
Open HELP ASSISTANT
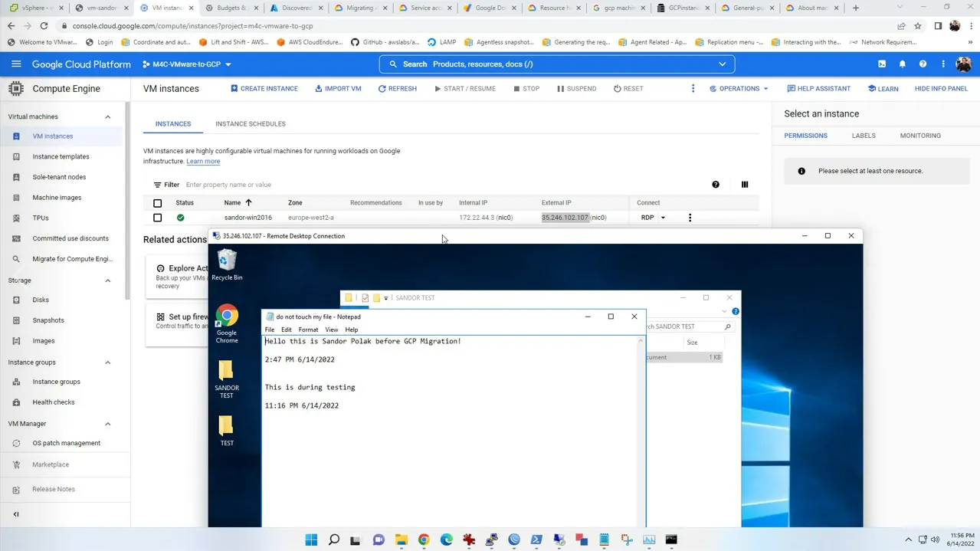coord(819,89)
